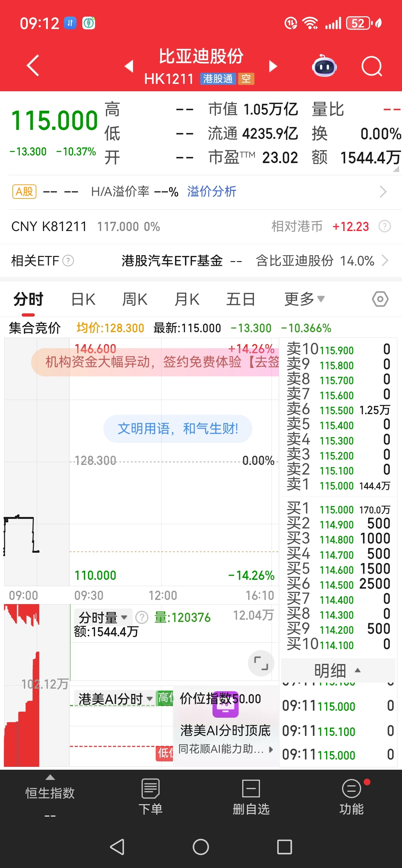
Task: Select 分时 chart tab
Action: click(28, 299)
